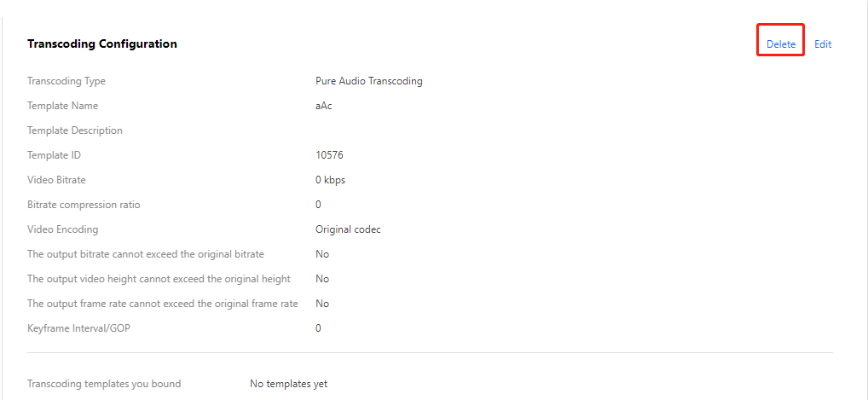Screen dimensions: 868x400
Task: Click the Keyframe Interval/GOP label
Action: click(80, 328)
